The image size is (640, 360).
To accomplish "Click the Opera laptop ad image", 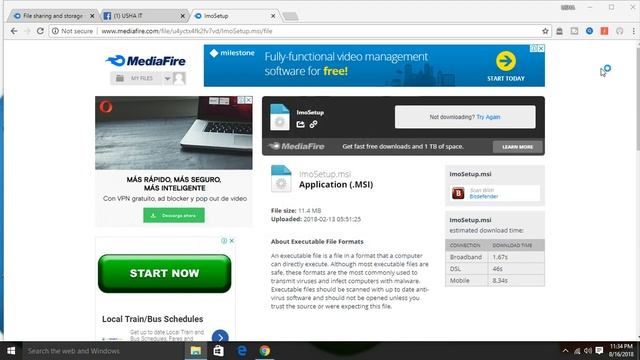I will point(174,133).
